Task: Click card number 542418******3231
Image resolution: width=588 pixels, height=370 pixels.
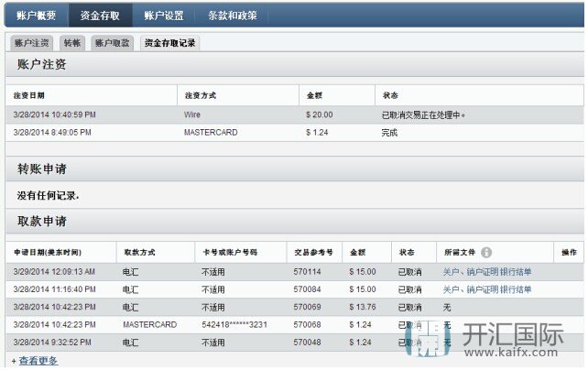Action: click(x=234, y=324)
